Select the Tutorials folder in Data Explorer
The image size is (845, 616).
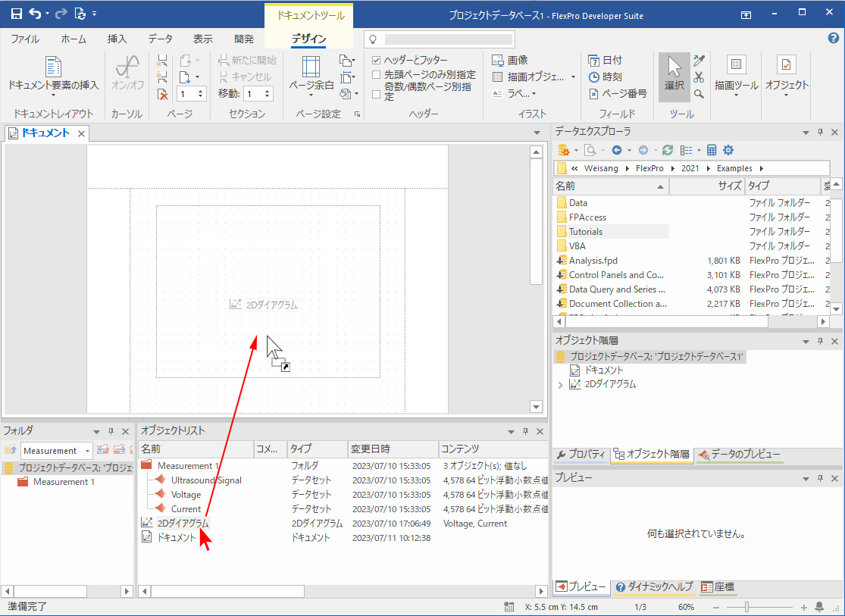pos(585,232)
